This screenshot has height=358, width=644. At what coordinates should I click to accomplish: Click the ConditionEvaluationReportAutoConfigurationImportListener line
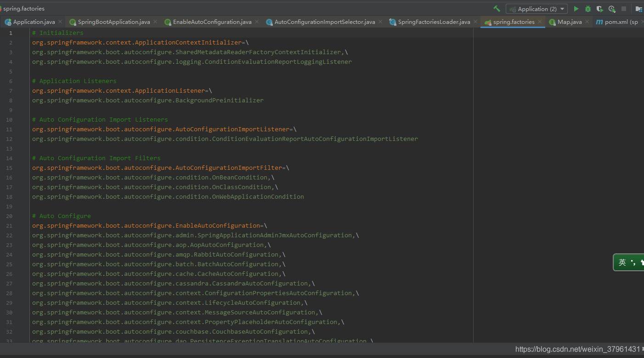pyautogui.click(x=225, y=139)
